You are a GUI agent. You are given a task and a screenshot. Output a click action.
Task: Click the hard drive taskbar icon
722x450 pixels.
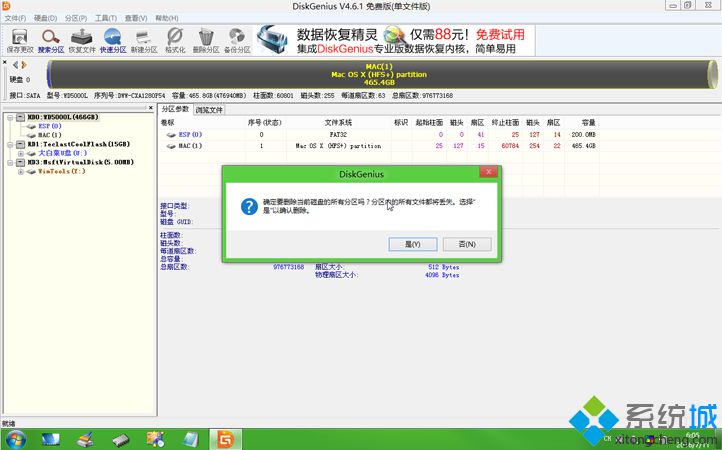pos(121,440)
